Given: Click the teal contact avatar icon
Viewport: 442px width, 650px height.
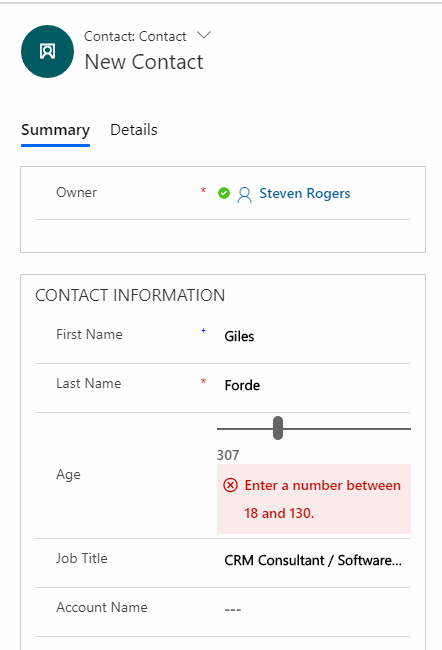Looking at the screenshot, I should [47, 51].
